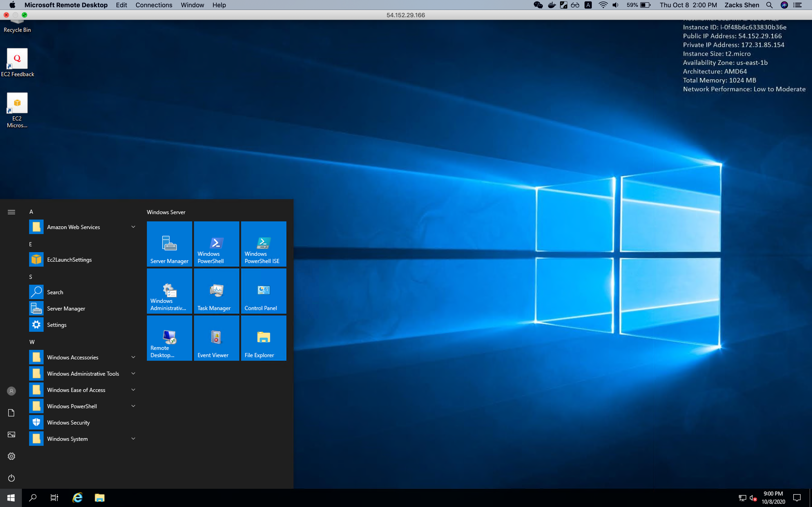This screenshot has height=507, width=812.
Task: Toggle the Start menu hamburger expand button
Action: [11, 212]
